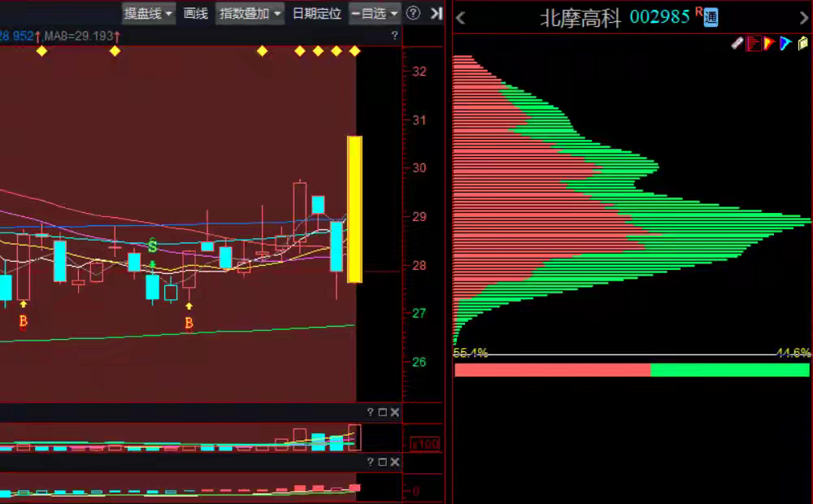The height and width of the screenshot is (504, 813).
Task: Click the right-hand B buy signal marker
Action: tap(189, 324)
